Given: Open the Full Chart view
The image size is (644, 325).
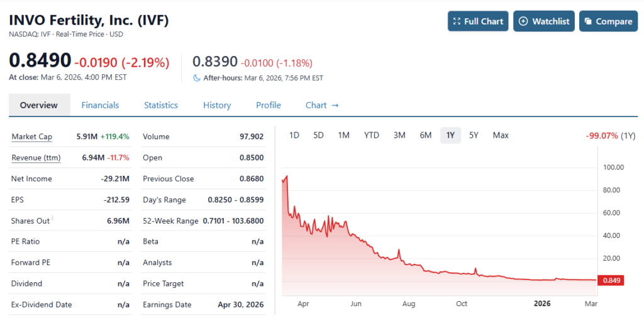Looking at the screenshot, I should (478, 21).
